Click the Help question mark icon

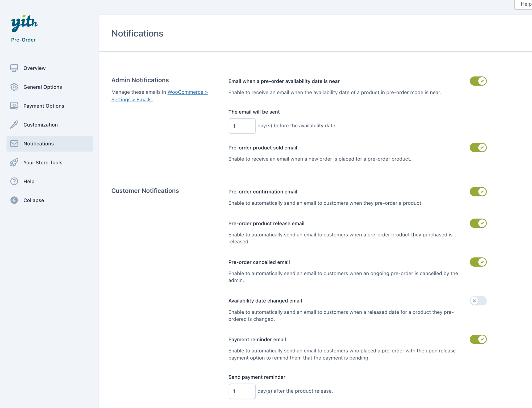point(14,181)
